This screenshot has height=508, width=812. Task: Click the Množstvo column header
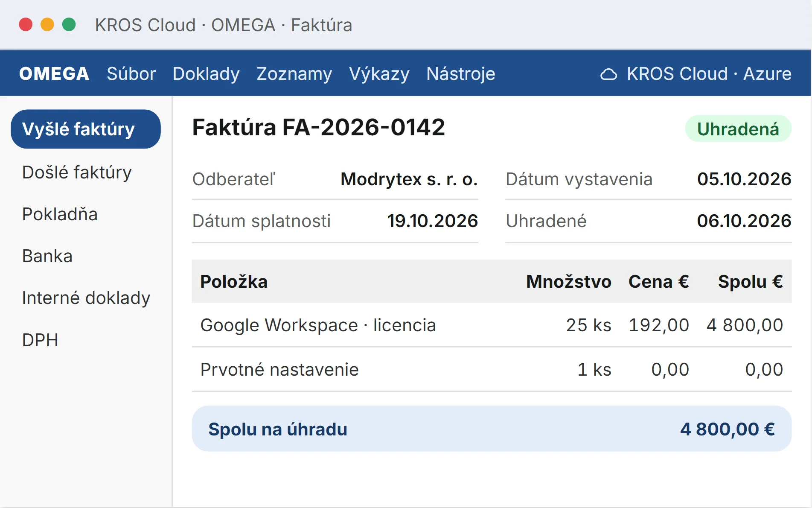coord(568,282)
